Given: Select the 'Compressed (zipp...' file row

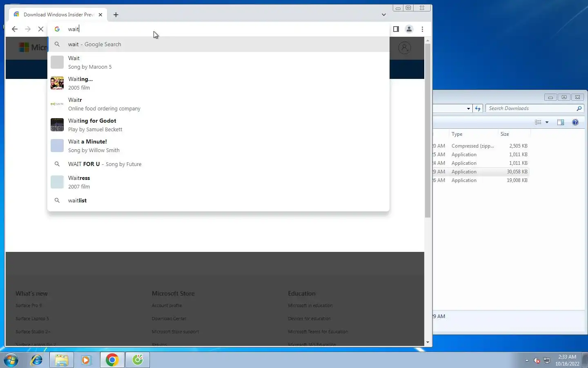Looking at the screenshot, I should coord(481,146).
